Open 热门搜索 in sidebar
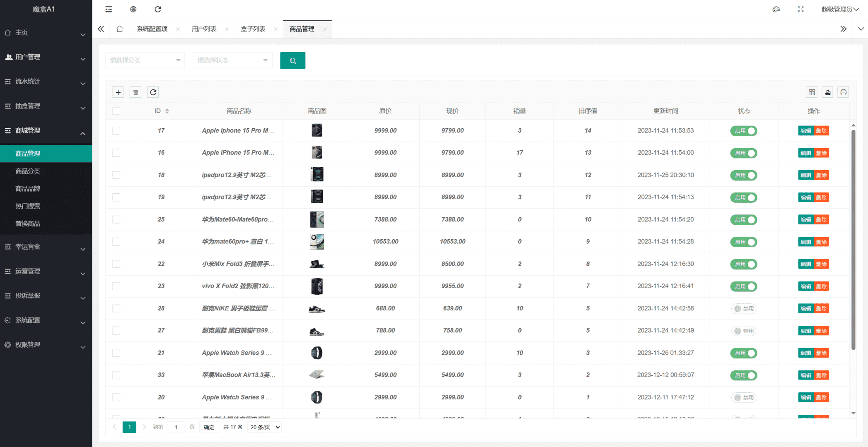The height and width of the screenshot is (447, 868). click(x=46, y=206)
